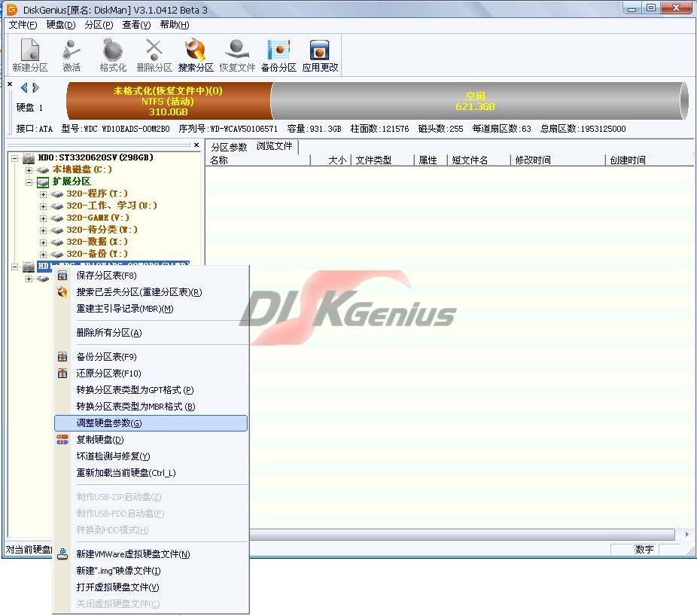Expand the 320-备份 partition node
697x616 pixels.
(x=43, y=255)
